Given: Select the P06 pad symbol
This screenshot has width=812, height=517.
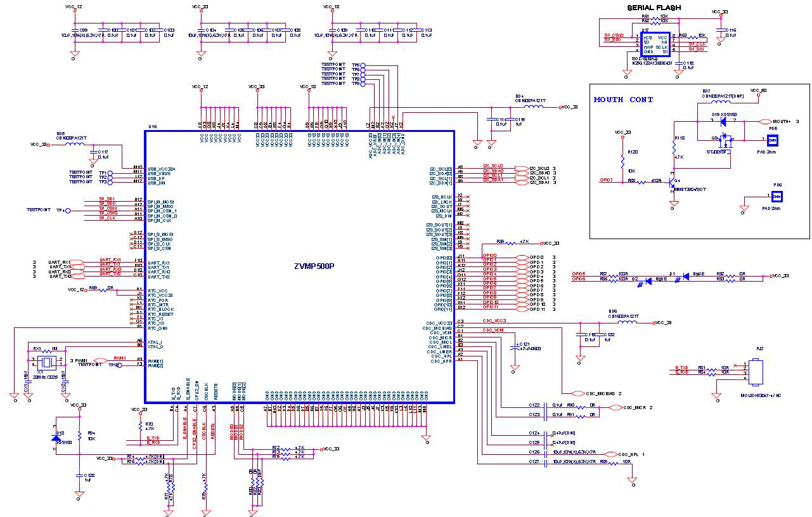Looking at the screenshot, I should [777, 196].
